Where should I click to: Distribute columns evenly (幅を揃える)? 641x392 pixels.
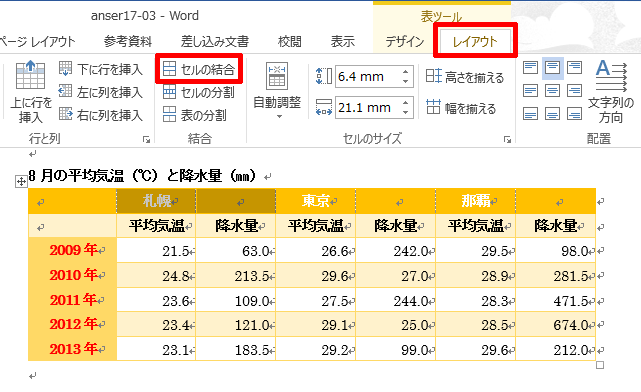coord(461,108)
